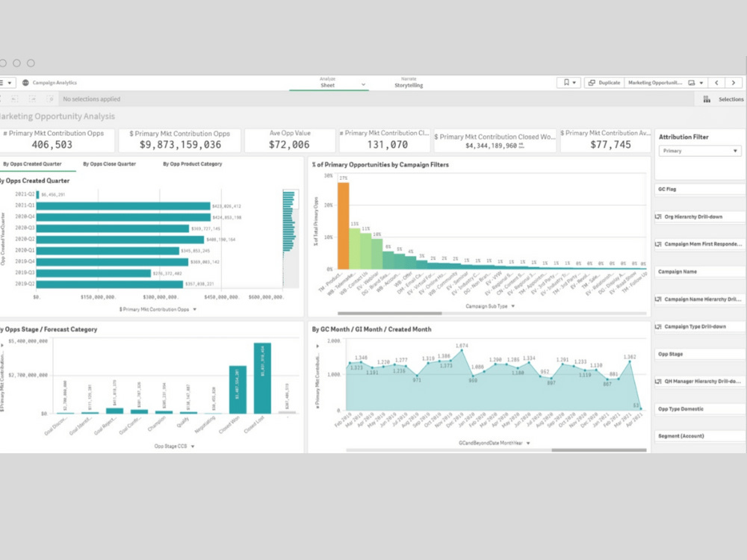Viewport: 747px width, 560px height.
Task: Click the QH Manager Hierarchy drill-down icon
Action: [658, 382]
